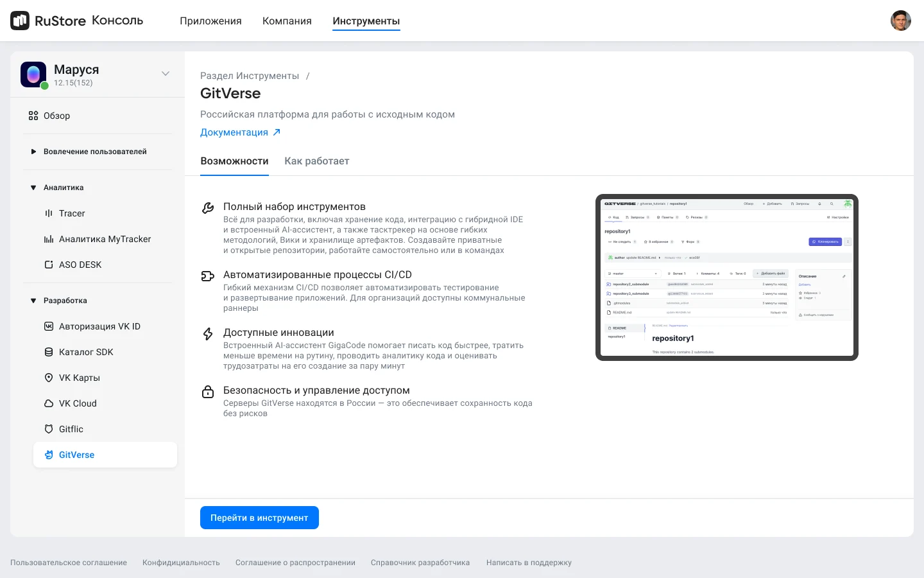Image resolution: width=924 pixels, height=578 pixels.
Task: Go to Раздел Инструменты breadcrumb
Action: coord(250,76)
